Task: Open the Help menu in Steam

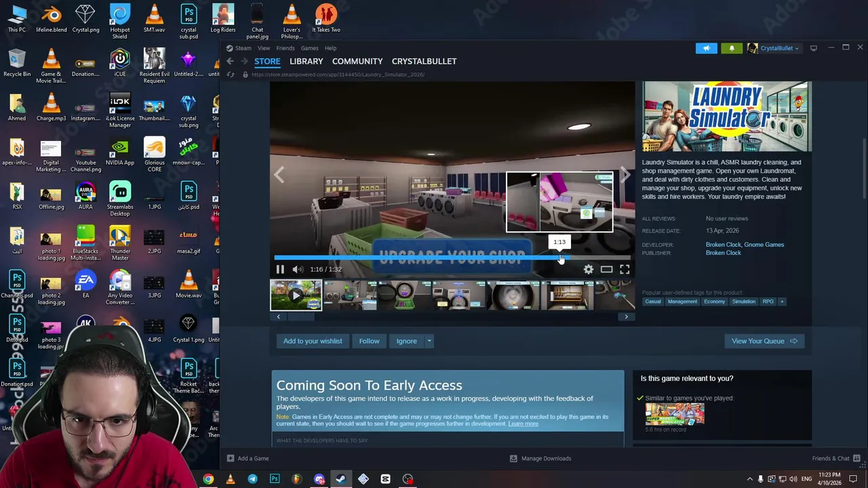Action: 330,48
